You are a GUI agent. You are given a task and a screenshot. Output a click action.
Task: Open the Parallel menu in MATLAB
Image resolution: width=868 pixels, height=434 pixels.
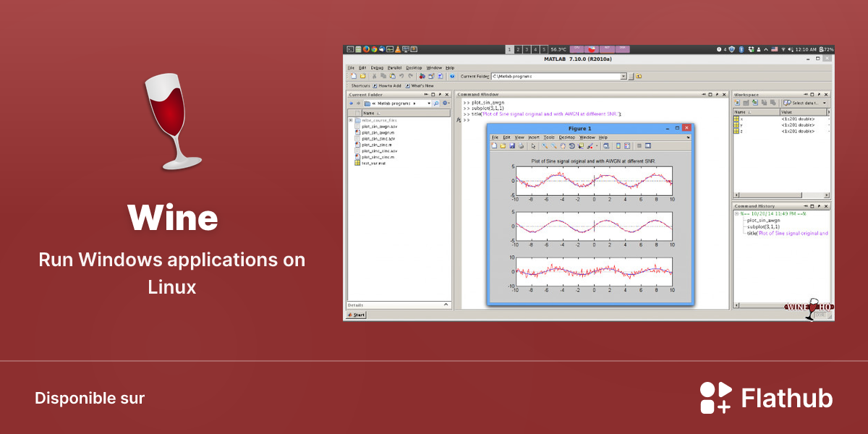pos(395,68)
